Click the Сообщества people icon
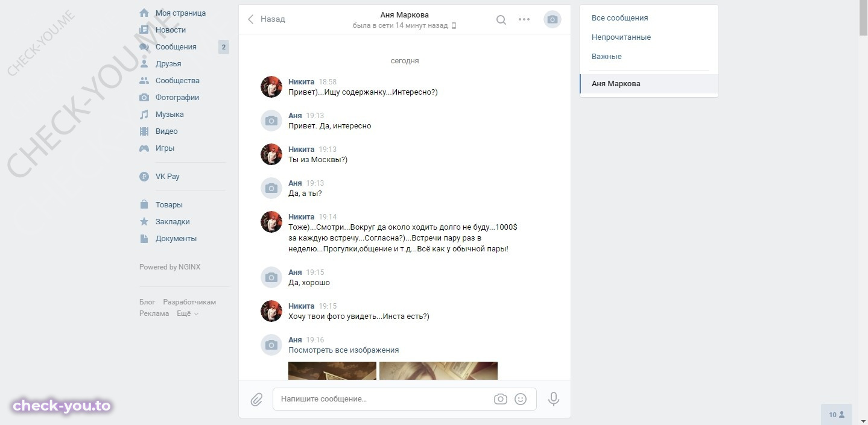Screen dimensions: 868x425 [x=144, y=80]
